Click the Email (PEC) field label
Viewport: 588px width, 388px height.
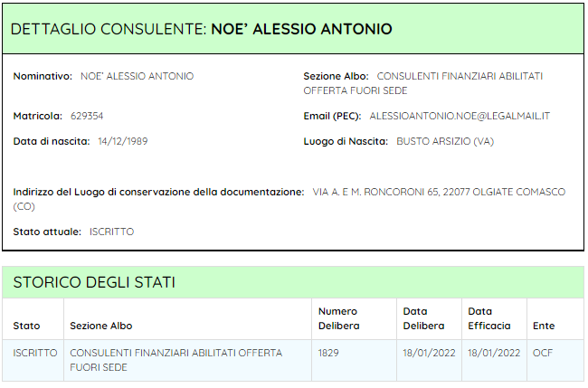[x=332, y=116]
